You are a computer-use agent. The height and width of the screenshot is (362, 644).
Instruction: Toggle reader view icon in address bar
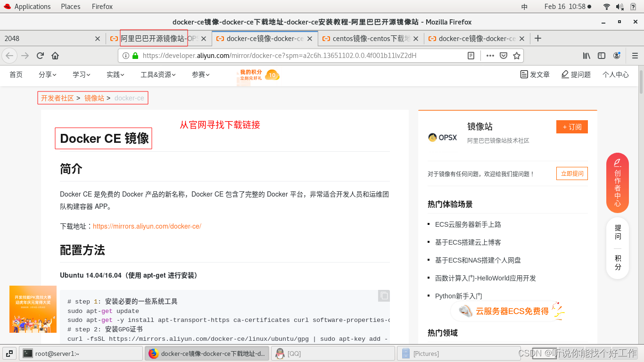pos(471,56)
